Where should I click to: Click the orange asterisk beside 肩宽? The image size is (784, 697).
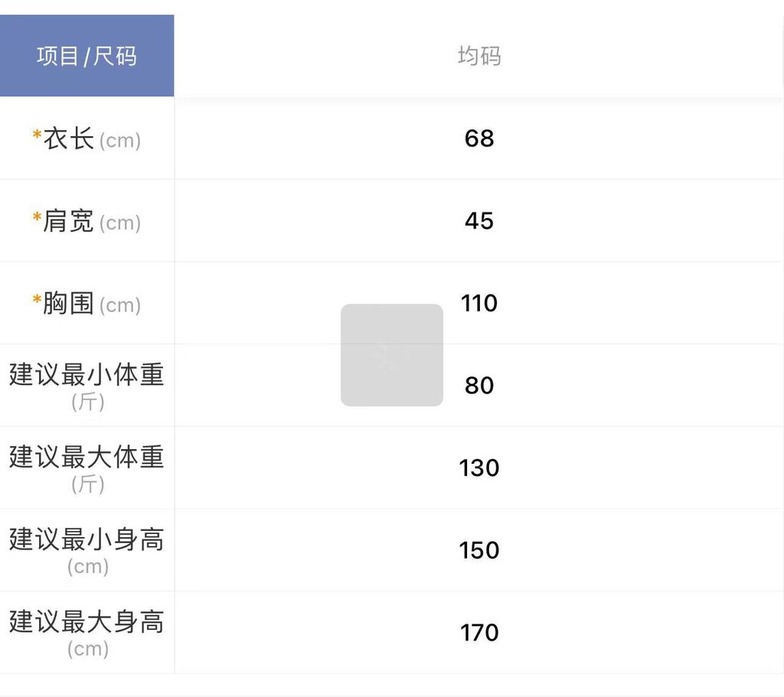coord(37,218)
